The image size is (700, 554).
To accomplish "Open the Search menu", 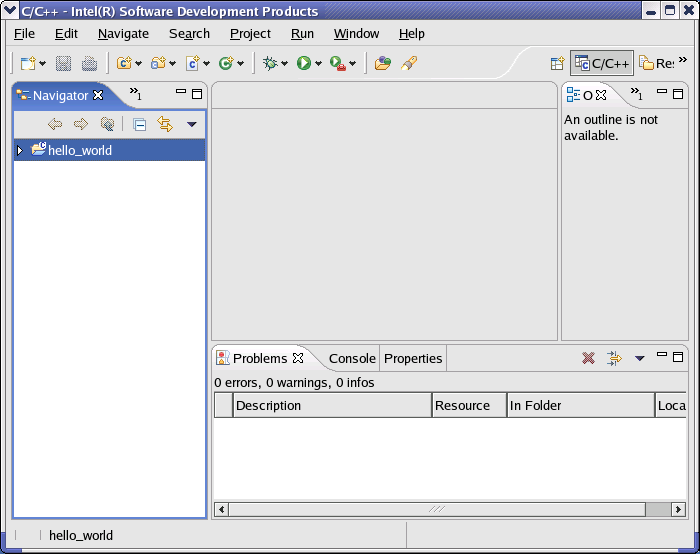I will pyautogui.click(x=189, y=33).
